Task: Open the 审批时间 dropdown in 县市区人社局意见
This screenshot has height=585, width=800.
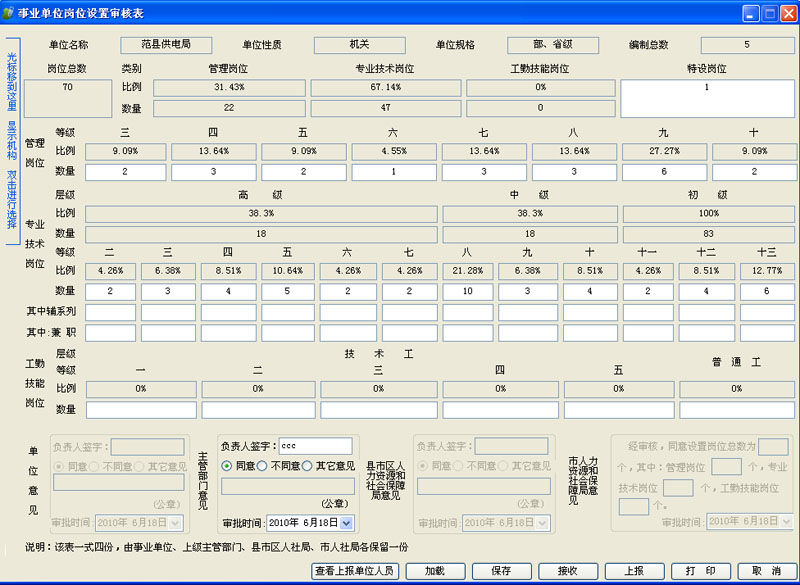Action: tap(542, 523)
